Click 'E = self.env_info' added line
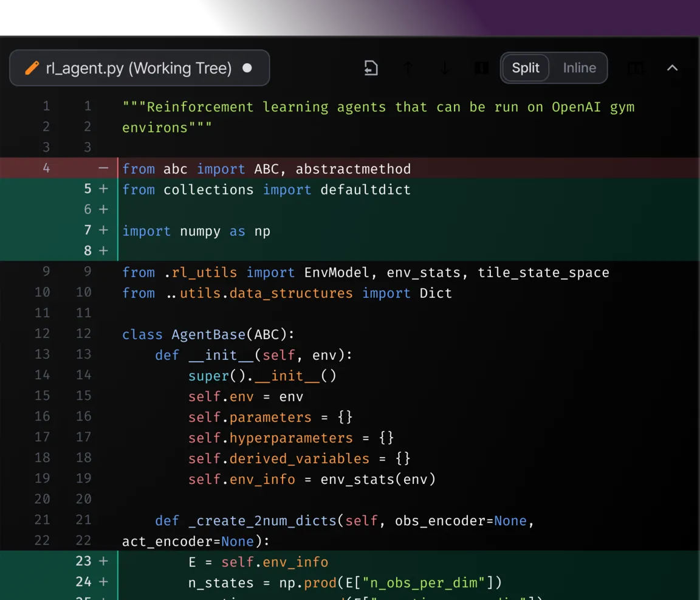 [258, 562]
